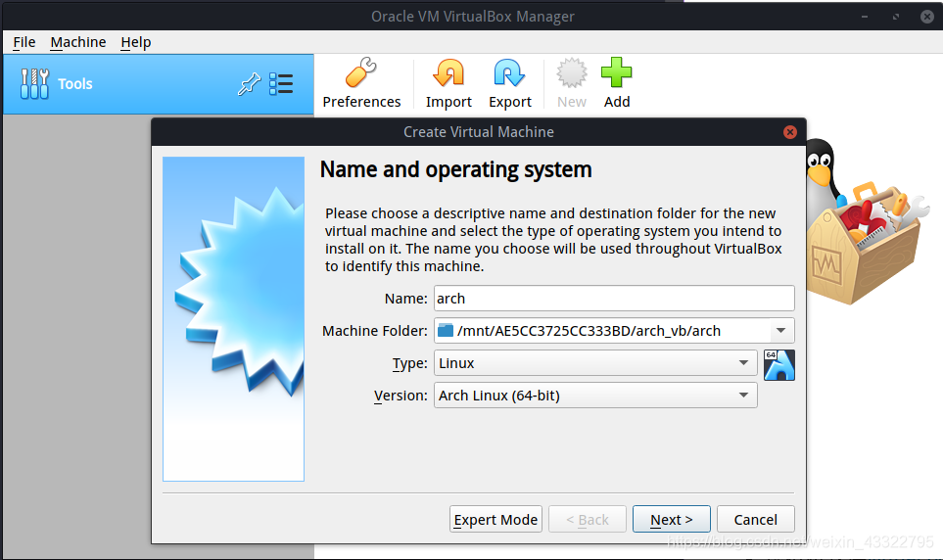Click the pin icon beside Tools
Screen dimensions: 943x560
pyautogui.click(x=249, y=84)
